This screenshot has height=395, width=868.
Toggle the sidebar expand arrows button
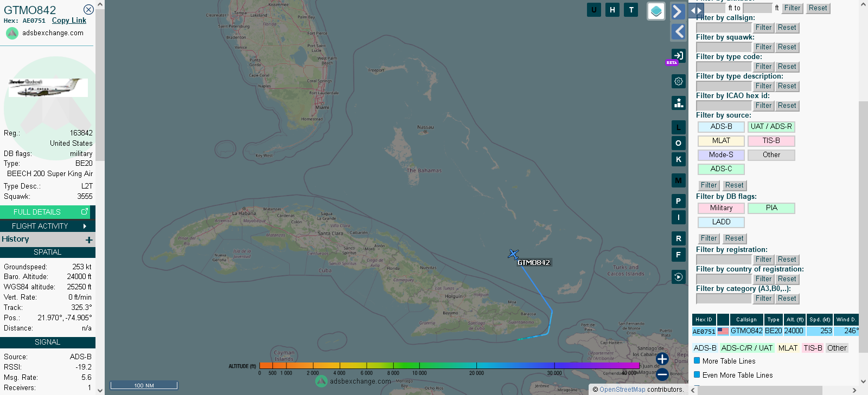[x=696, y=10]
